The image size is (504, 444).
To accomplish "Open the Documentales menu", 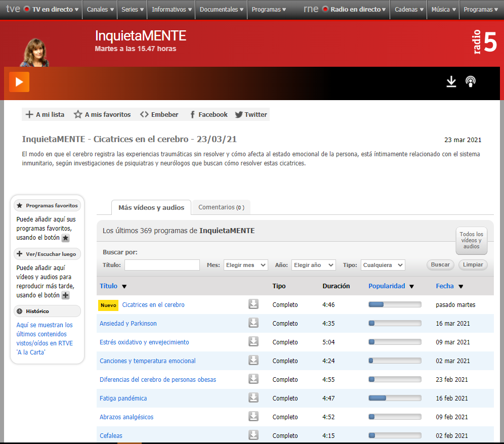I will point(222,9).
